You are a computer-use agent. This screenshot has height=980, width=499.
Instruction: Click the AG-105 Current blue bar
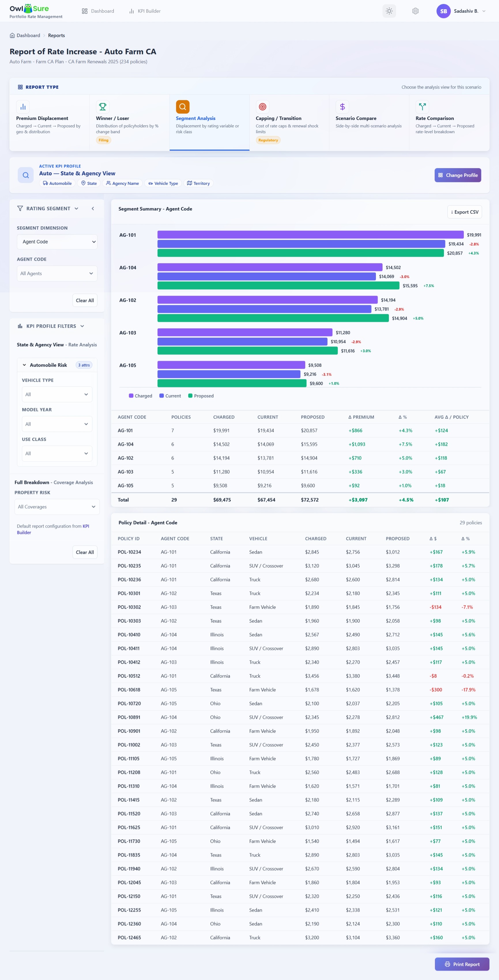click(229, 374)
